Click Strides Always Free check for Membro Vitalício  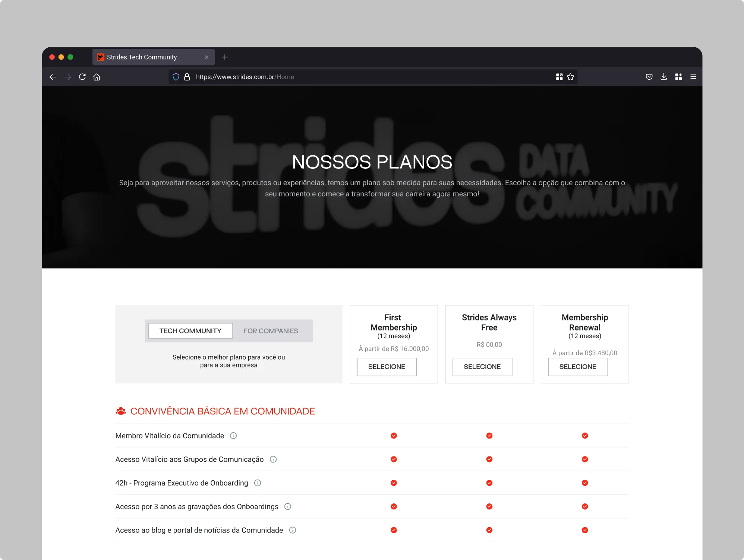click(489, 436)
